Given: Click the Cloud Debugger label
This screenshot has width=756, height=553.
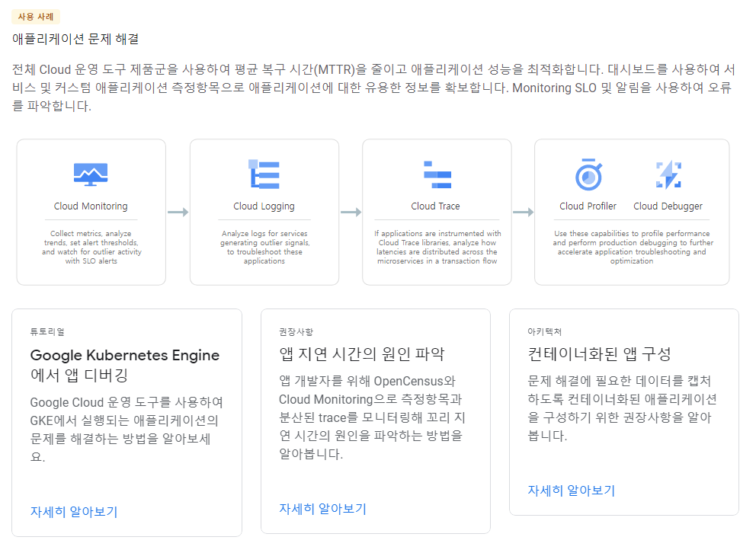Looking at the screenshot, I should point(668,206).
